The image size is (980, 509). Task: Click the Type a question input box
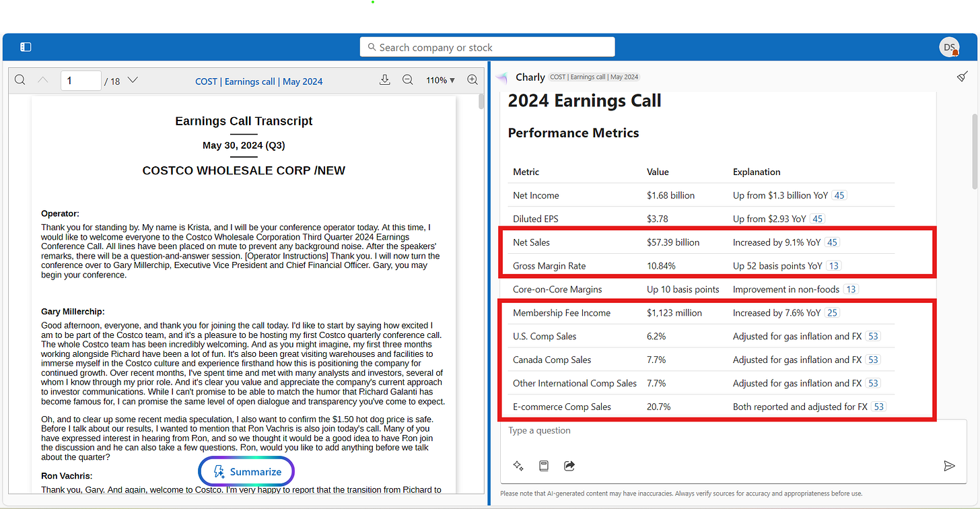click(x=733, y=431)
